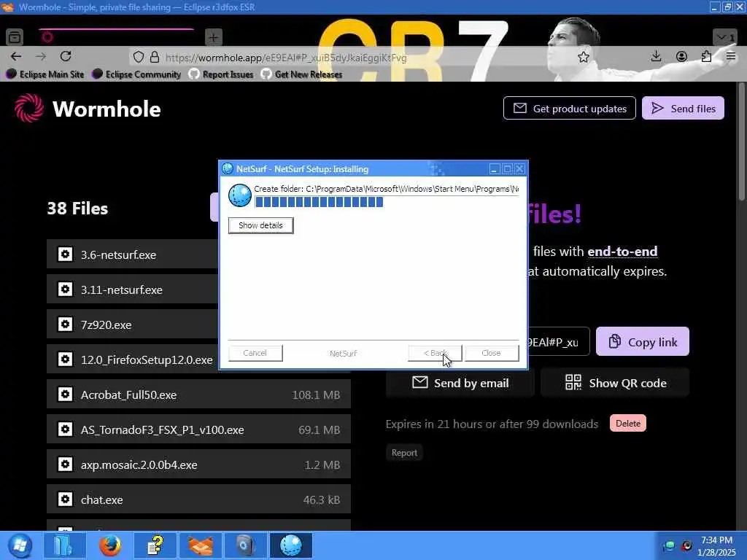Click the end-to-end underlined link
This screenshot has width=747, height=560.
coord(622,252)
